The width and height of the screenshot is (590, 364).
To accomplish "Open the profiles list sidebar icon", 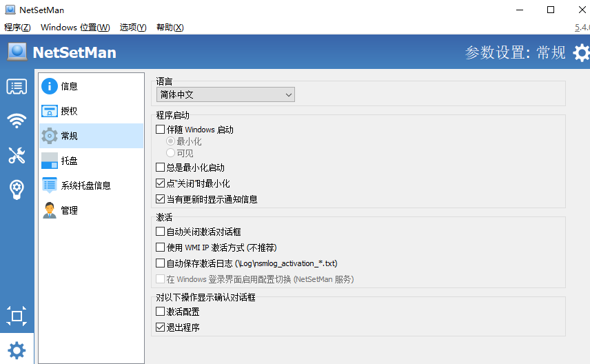I will [17, 87].
